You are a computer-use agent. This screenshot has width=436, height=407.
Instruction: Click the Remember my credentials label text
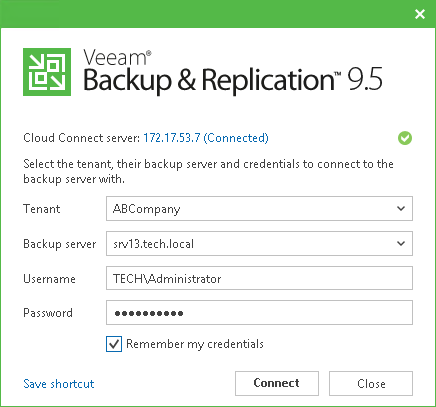pyautogui.click(x=195, y=344)
